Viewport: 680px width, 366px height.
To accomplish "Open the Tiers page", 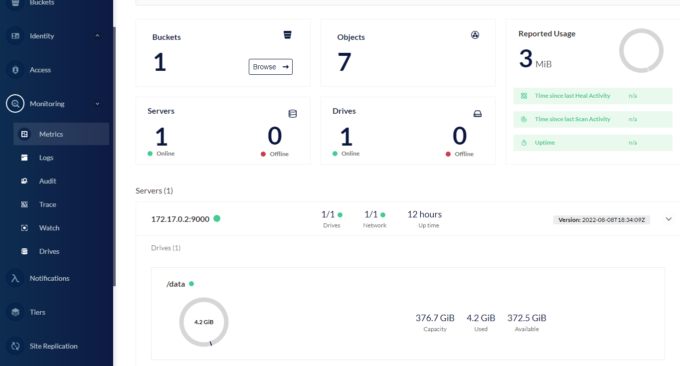I will [37, 312].
